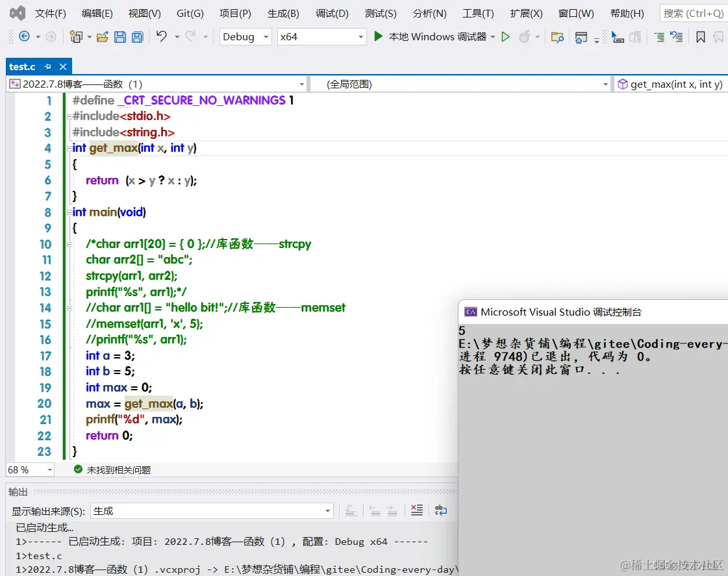Viewport: 728px width, 576px height.
Task: Click the grayed-out indent toolbar icon
Action: 635,36
